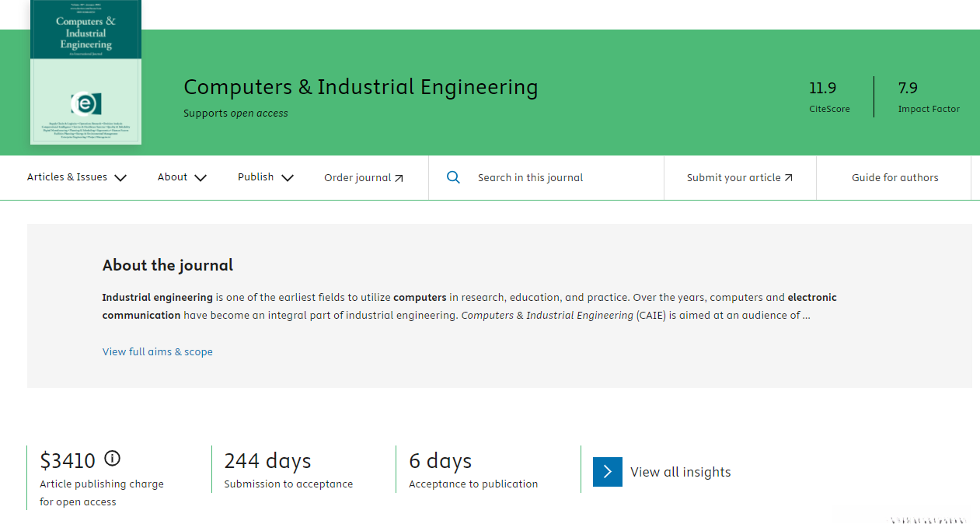Click the open access support text
The image size is (980, 531).
(235, 114)
